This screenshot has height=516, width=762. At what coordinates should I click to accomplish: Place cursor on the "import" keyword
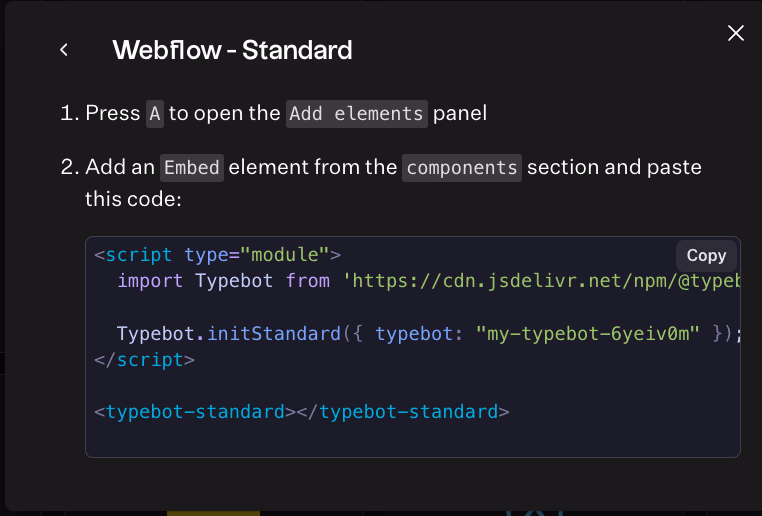(x=150, y=281)
